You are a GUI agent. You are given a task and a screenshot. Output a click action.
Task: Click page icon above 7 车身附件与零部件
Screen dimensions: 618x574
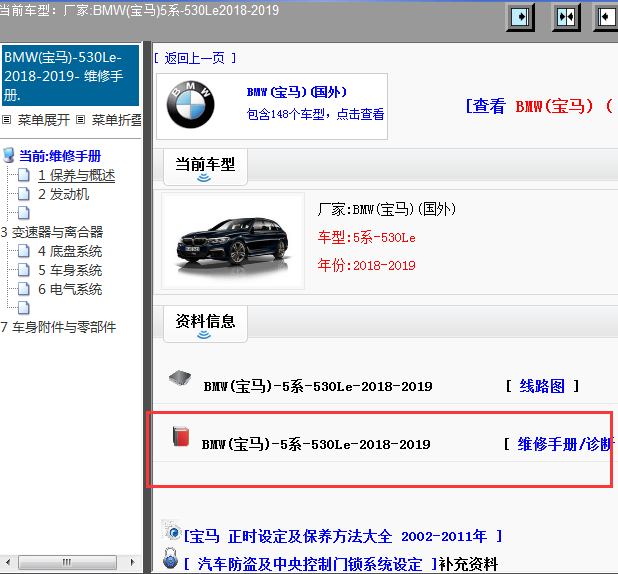tap(23, 308)
